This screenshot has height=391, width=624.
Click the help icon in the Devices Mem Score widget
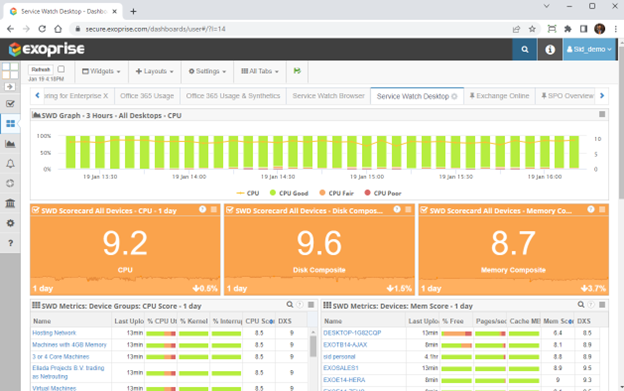point(591,305)
